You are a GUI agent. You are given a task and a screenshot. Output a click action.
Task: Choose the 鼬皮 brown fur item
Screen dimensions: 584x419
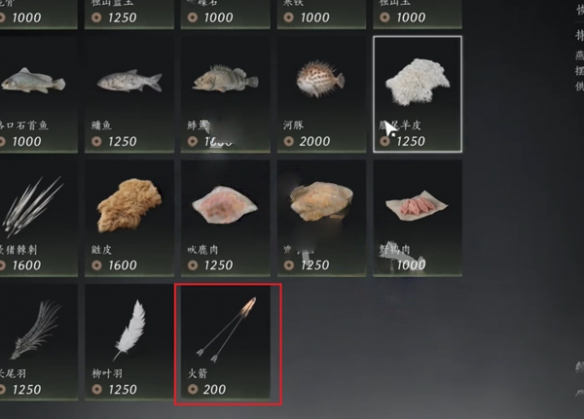pyautogui.click(x=129, y=219)
